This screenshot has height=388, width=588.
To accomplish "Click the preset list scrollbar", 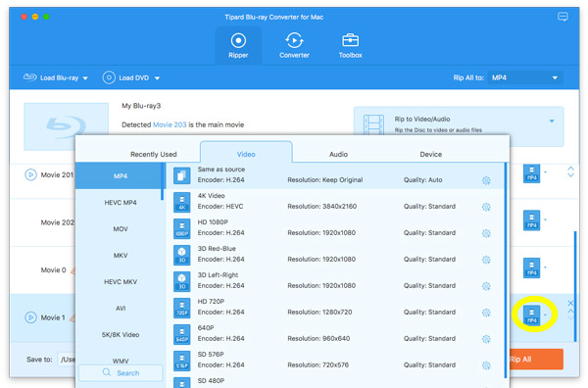I will coord(506,269).
